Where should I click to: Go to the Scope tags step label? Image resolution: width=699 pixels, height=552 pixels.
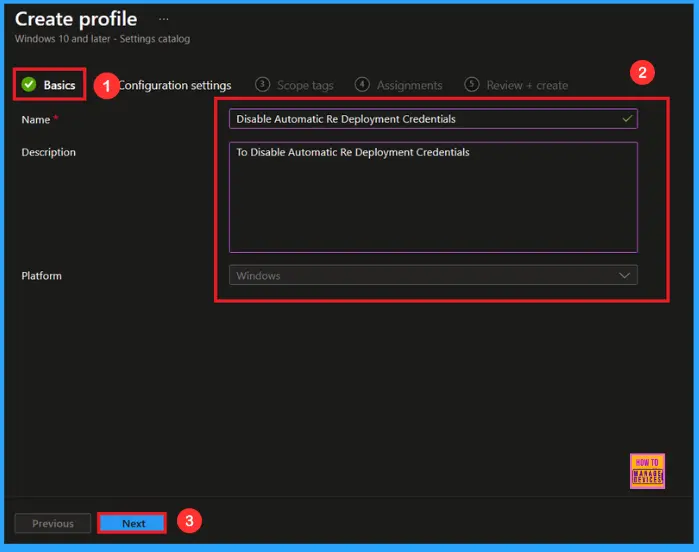point(305,85)
